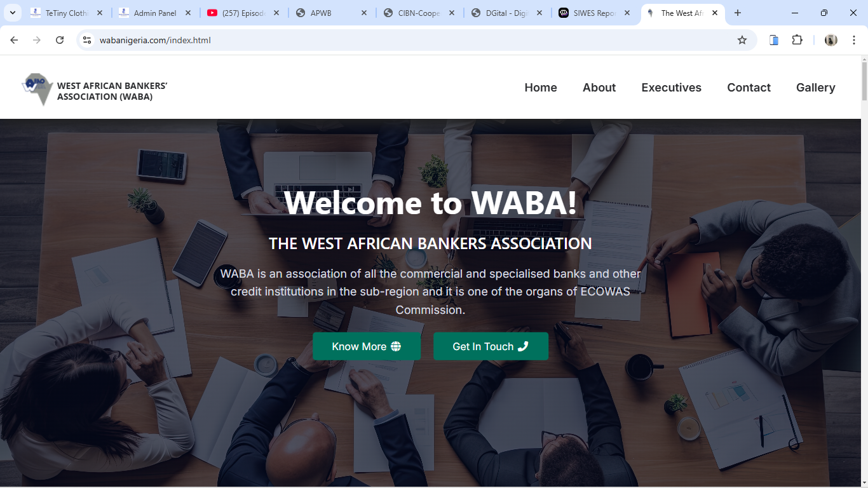
Task: Close the APWB tab
Action: click(363, 13)
